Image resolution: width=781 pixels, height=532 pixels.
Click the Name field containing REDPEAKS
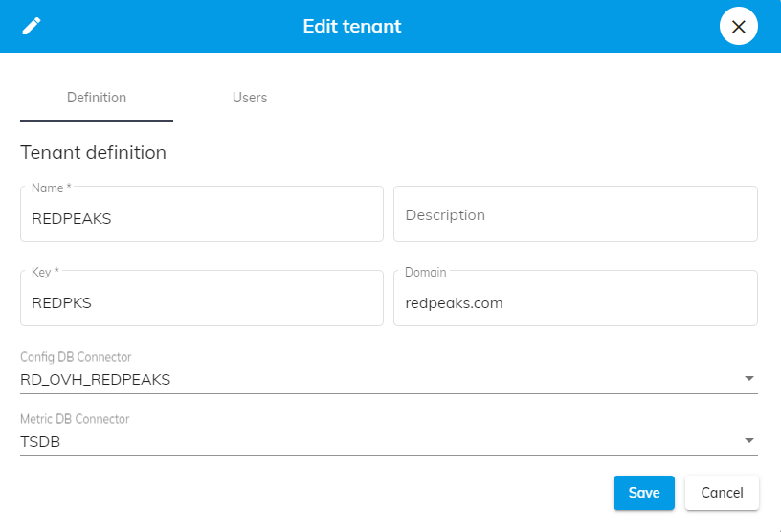coord(201,218)
